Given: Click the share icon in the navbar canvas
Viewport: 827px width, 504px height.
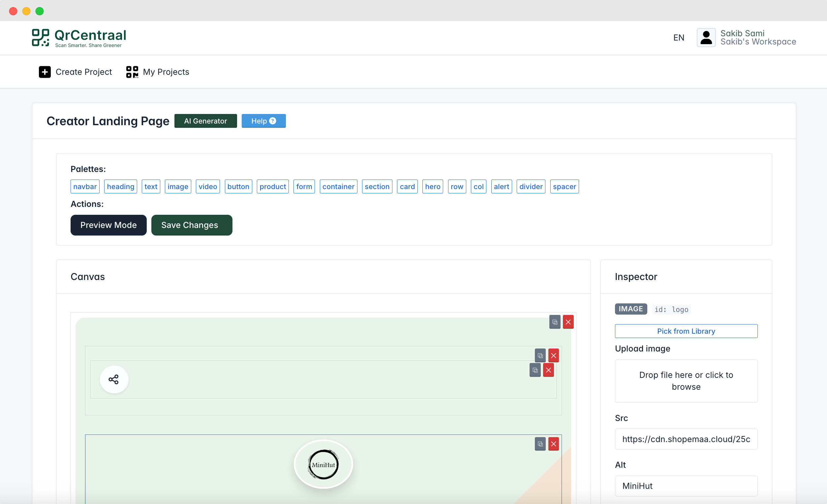Looking at the screenshot, I should click(114, 379).
